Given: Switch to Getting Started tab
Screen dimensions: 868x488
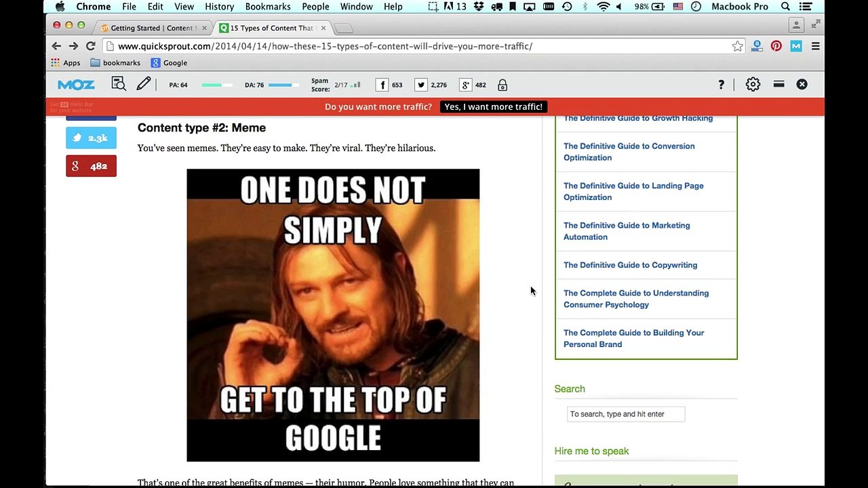Looking at the screenshot, I should (151, 28).
